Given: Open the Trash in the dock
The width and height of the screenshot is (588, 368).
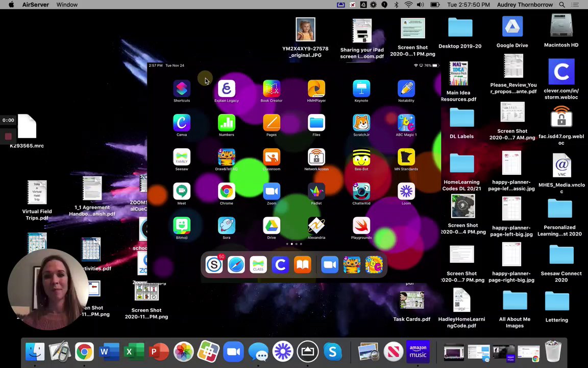Looking at the screenshot, I should [553, 352].
